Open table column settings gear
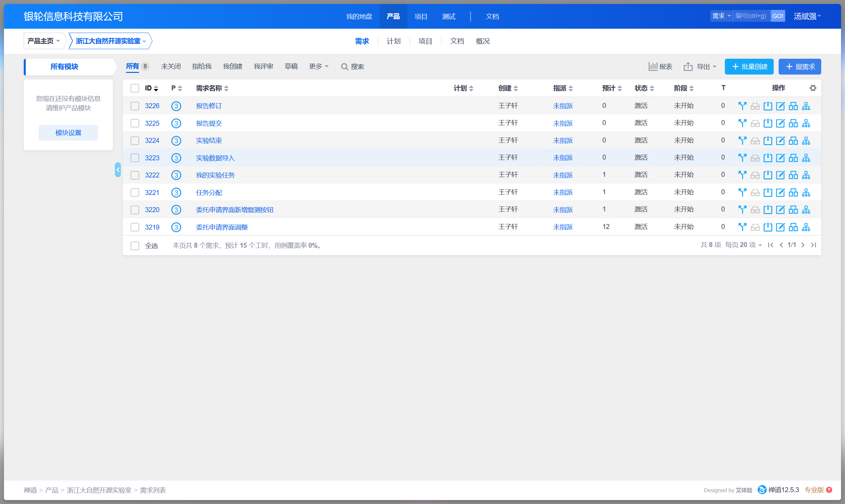 [813, 88]
